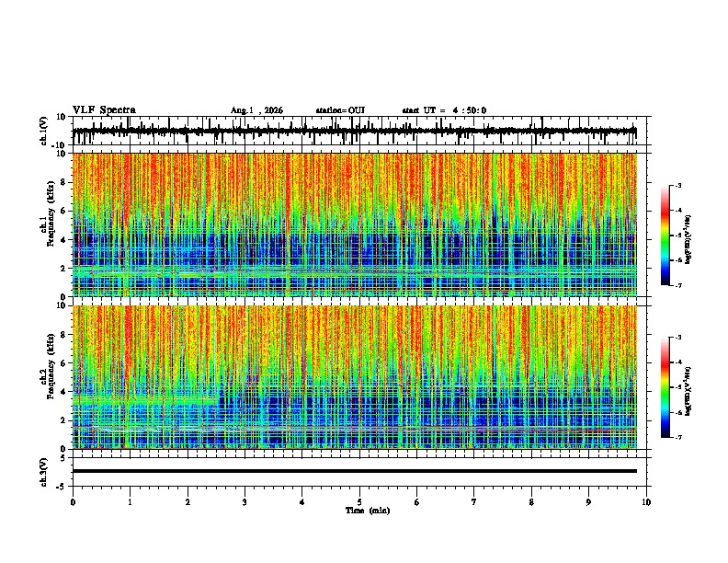
Task: Click the ch.2 color bar log(PSD) label
Action: (x=688, y=391)
